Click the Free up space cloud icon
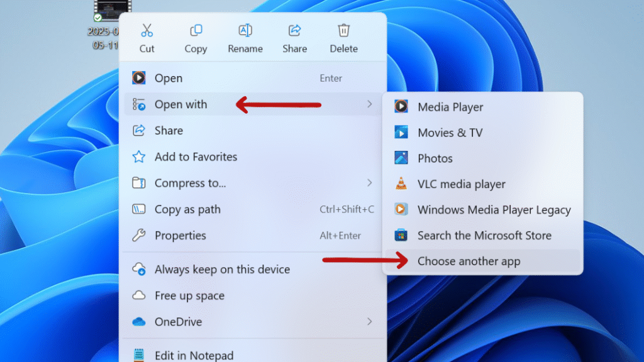This screenshot has width=644, height=362. pyautogui.click(x=139, y=295)
